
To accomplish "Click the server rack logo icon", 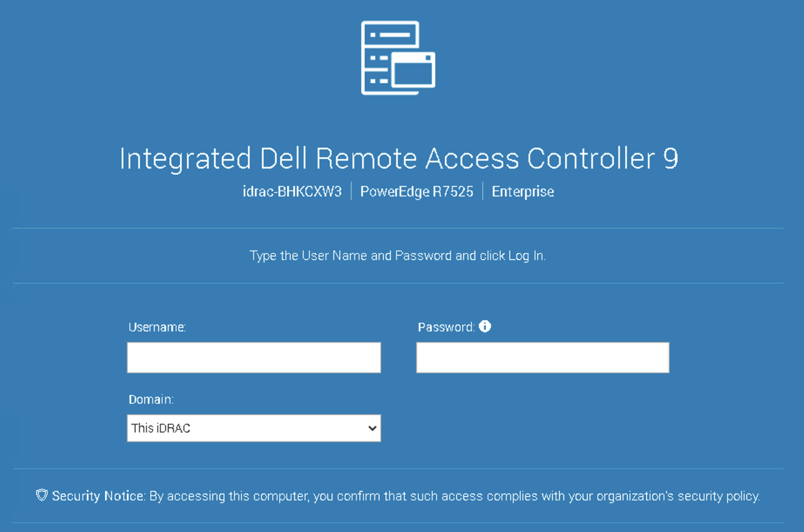I will click(x=398, y=58).
